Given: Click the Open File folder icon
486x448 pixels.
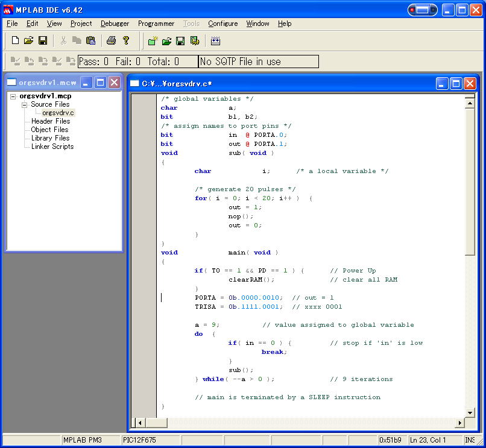Looking at the screenshot, I should click(x=29, y=40).
